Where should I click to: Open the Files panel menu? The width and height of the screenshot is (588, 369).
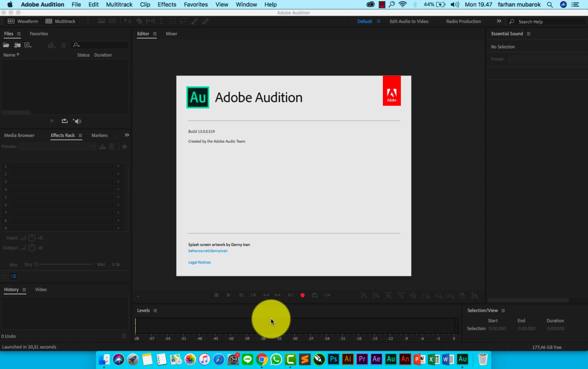click(x=19, y=34)
